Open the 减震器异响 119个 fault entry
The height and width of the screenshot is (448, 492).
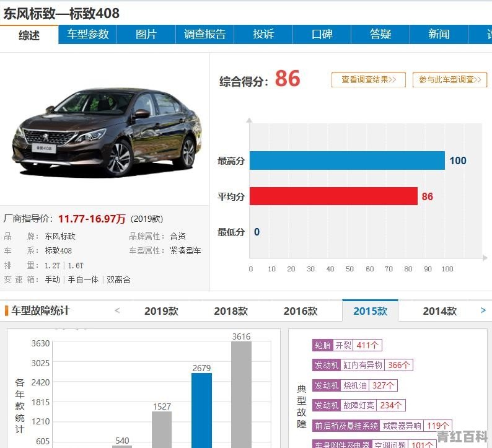pyautogui.click(x=382, y=426)
